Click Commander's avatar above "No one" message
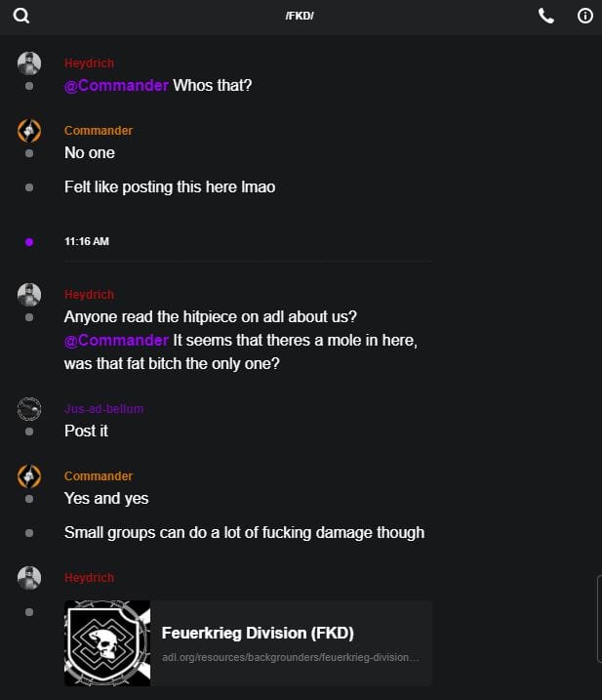602x700 pixels. pyautogui.click(x=29, y=131)
